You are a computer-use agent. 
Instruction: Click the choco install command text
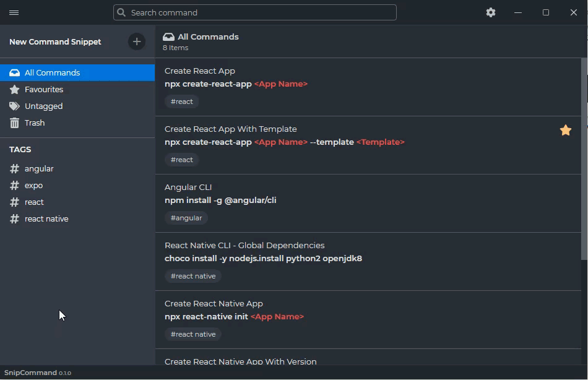(263, 259)
